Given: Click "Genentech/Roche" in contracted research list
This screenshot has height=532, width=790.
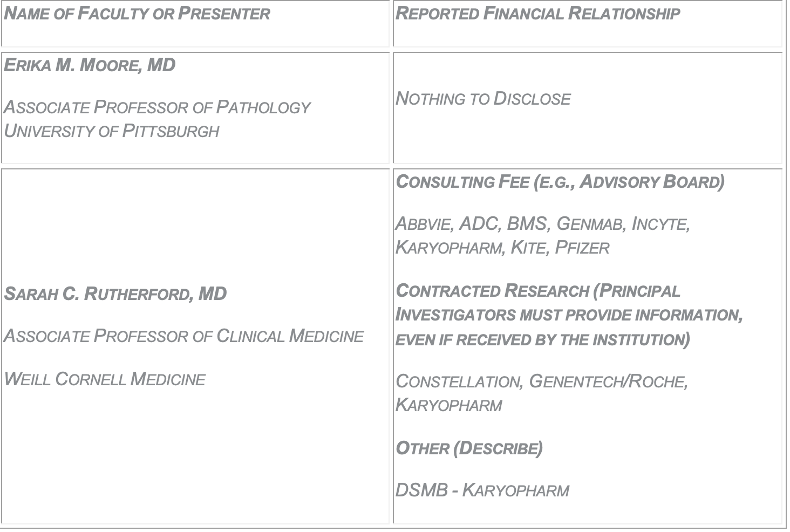Looking at the screenshot, I should point(608,381).
